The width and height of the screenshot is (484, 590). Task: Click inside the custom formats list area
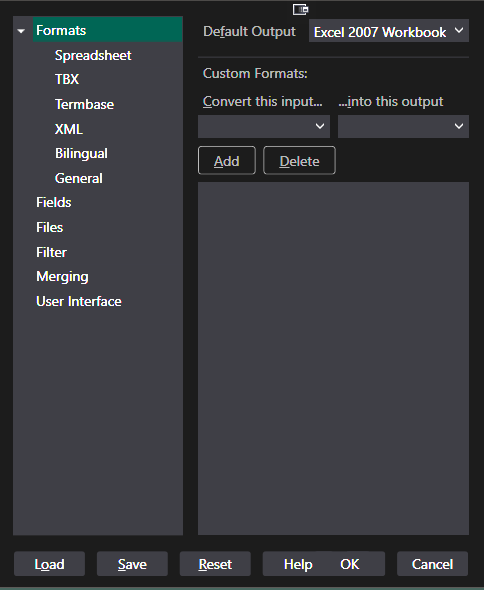point(333,358)
